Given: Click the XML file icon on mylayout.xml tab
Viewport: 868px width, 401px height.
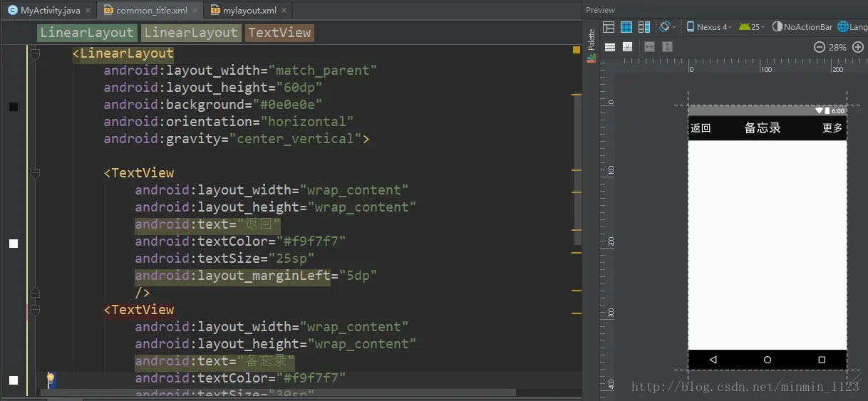Looking at the screenshot, I should click(215, 11).
